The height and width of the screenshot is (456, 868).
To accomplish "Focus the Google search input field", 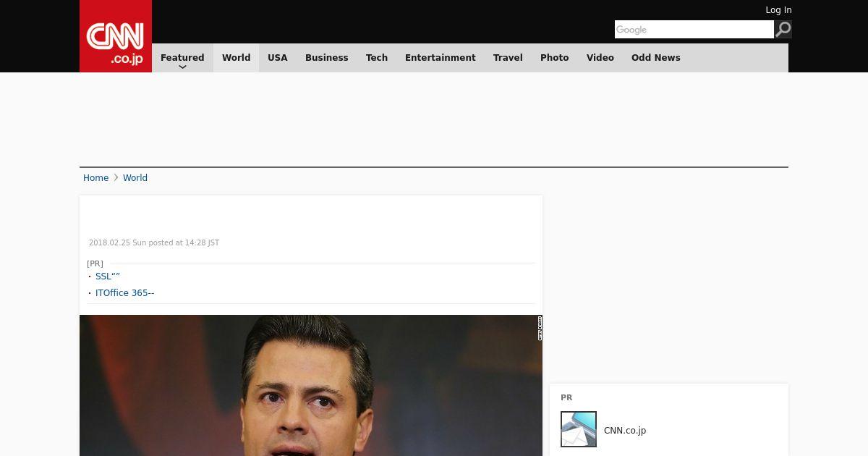I will point(694,29).
